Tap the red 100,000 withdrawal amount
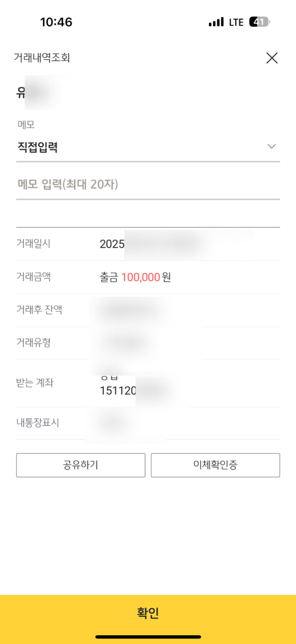The width and height of the screenshot is (296, 644). [141, 277]
